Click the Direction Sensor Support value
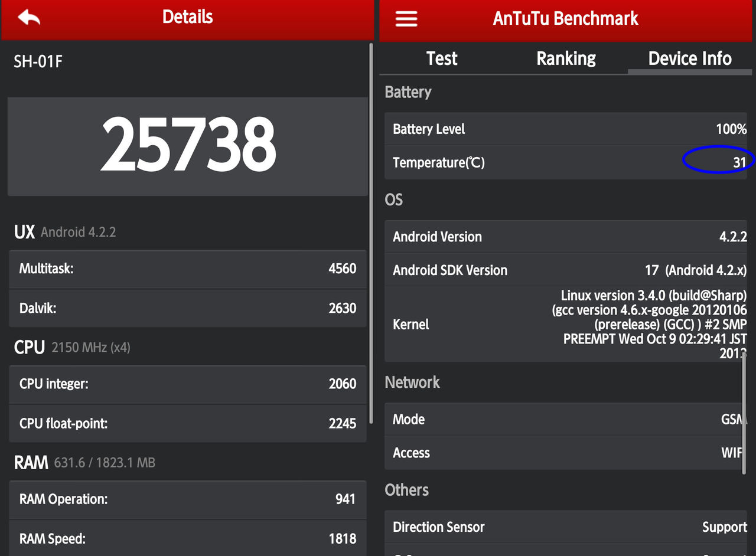This screenshot has width=756, height=556. point(725,527)
